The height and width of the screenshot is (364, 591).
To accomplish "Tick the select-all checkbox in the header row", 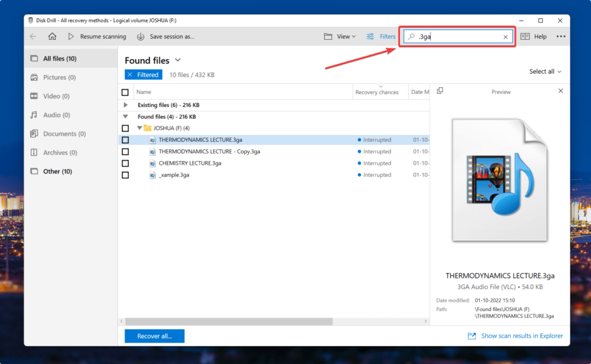I will (125, 92).
